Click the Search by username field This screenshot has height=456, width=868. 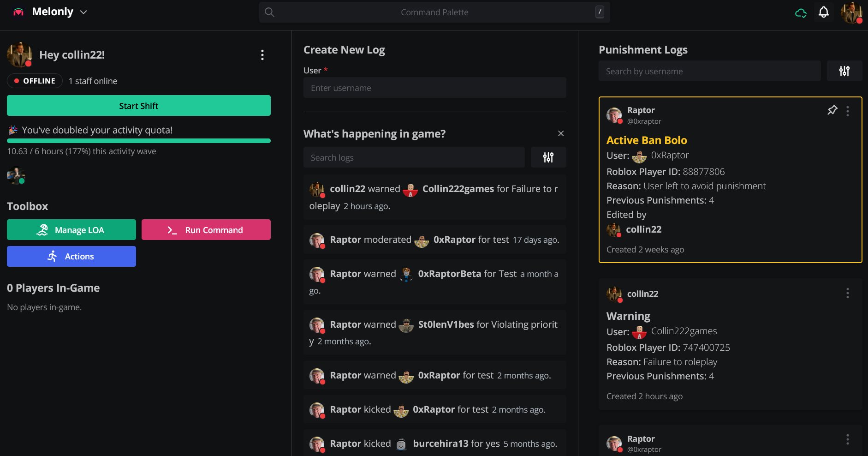point(709,71)
